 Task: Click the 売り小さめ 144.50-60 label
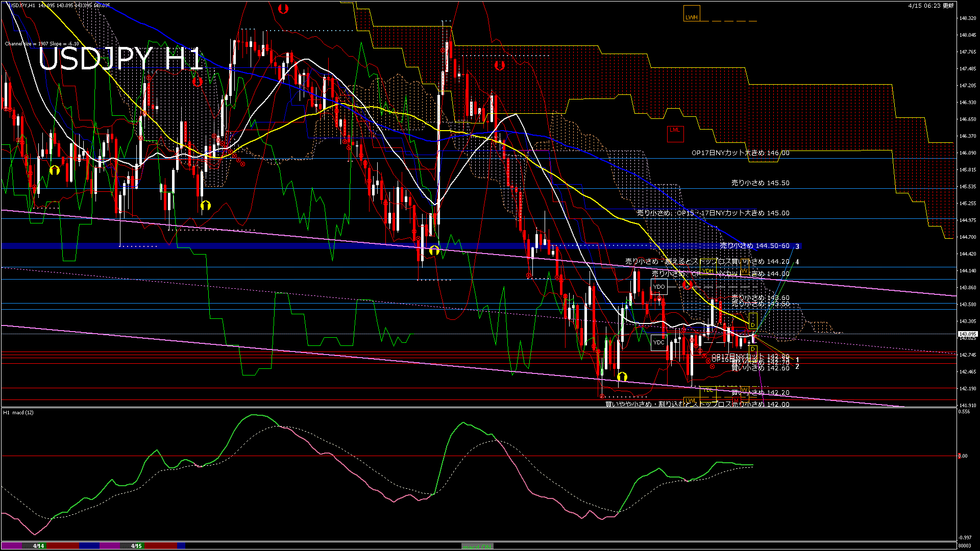[754, 245]
